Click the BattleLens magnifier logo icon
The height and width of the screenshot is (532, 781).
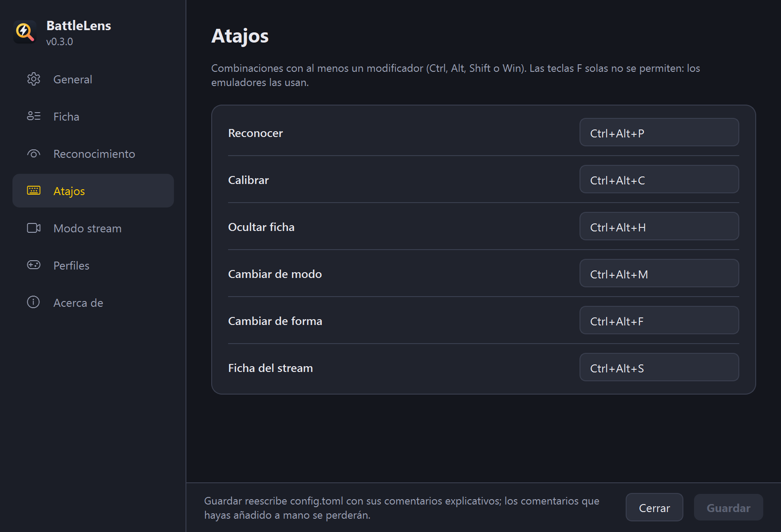pyautogui.click(x=25, y=32)
